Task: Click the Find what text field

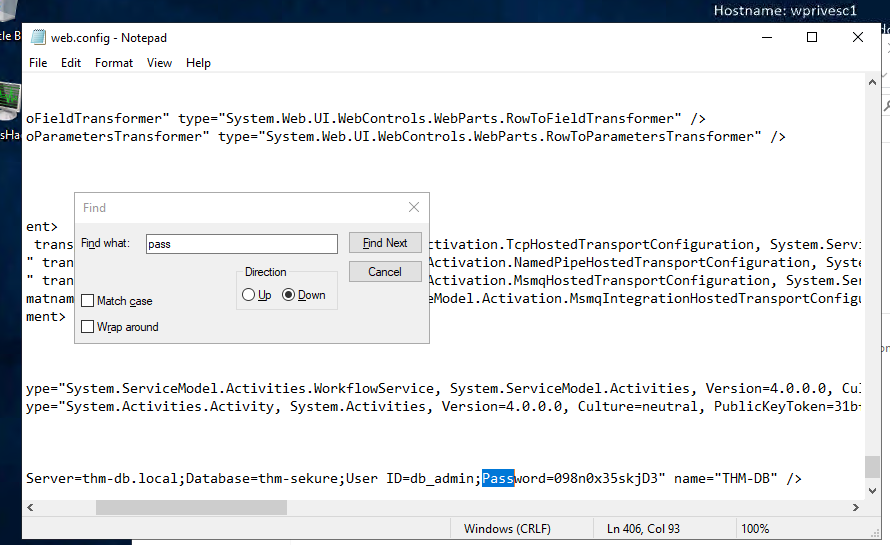Action: (241, 244)
